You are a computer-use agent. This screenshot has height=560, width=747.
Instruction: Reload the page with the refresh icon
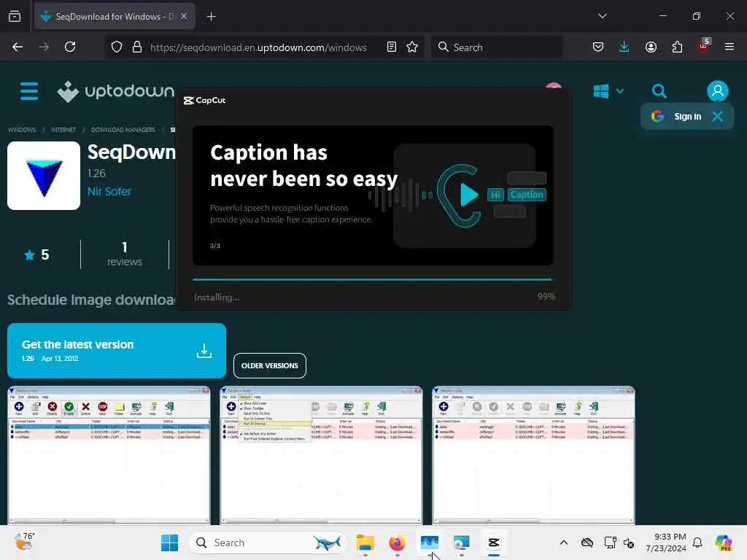[x=70, y=47]
